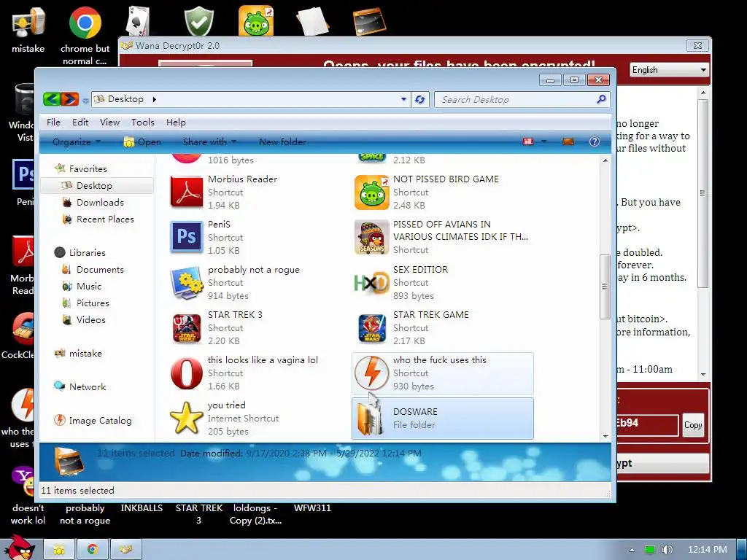Open the 'mistake' computer desktop icon
Image resolution: width=747 pixels, height=560 pixels.
(x=28, y=28)
